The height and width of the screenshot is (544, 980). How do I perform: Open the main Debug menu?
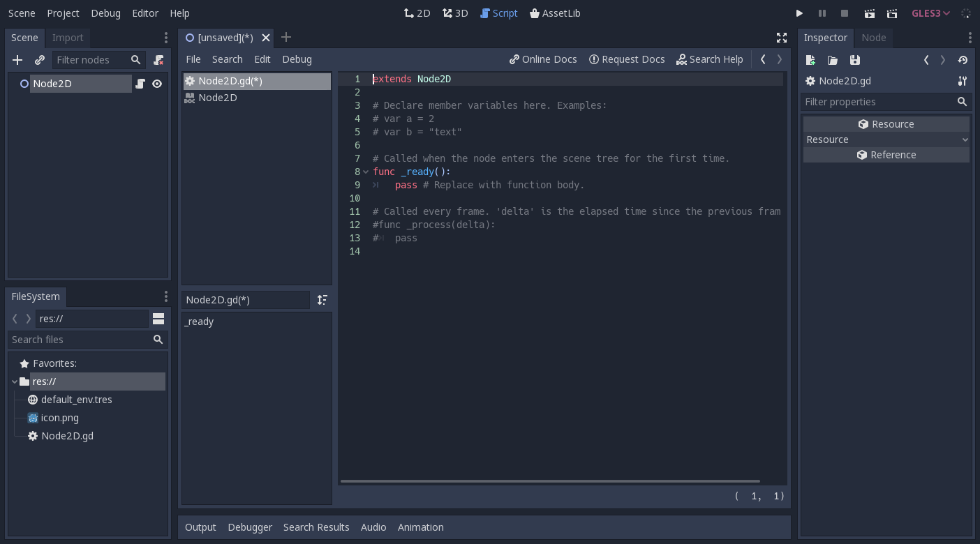[x=105, y=13]
